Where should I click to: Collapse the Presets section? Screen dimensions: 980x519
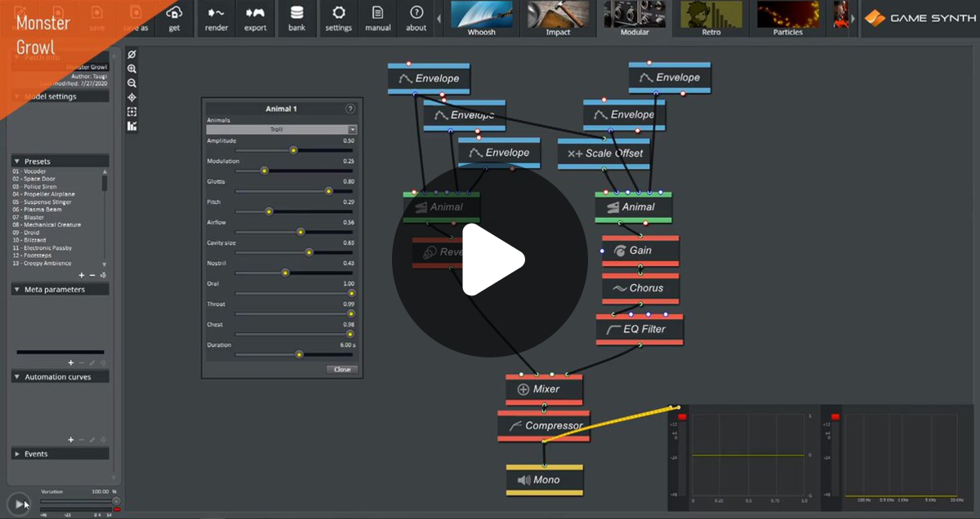[x=16, y=162]
